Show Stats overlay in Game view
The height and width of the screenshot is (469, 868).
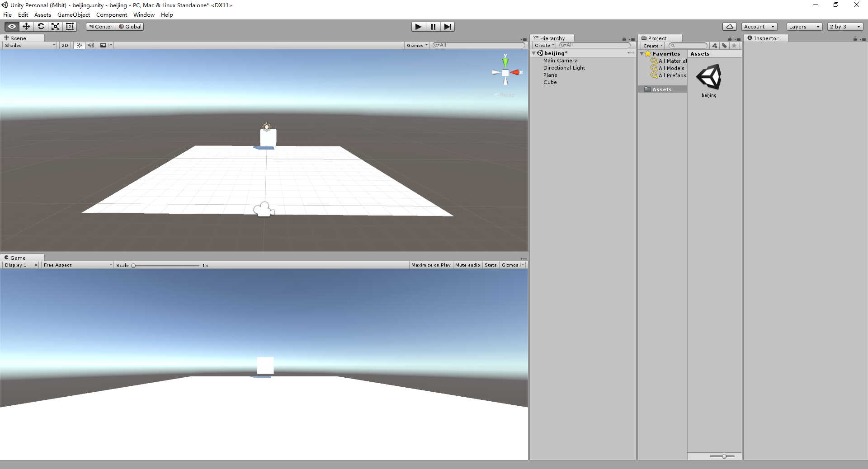(x=491, y=265)
